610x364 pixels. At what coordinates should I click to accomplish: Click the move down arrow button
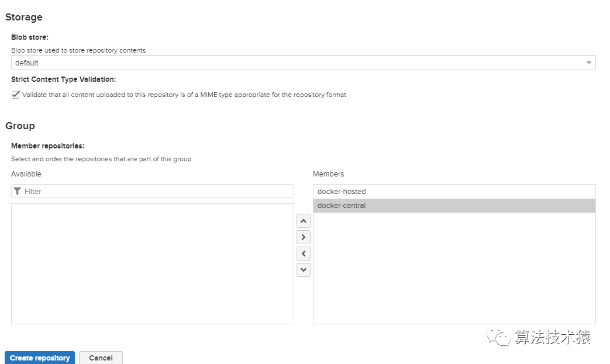pos(304,270)
